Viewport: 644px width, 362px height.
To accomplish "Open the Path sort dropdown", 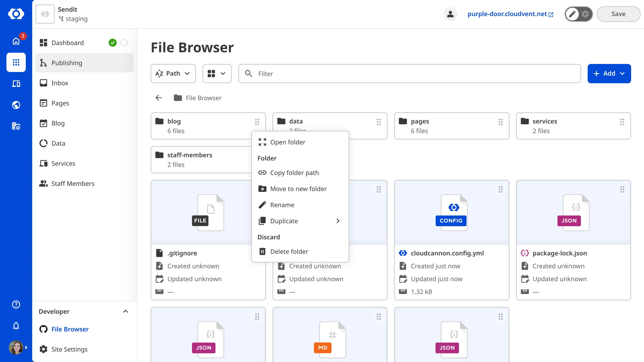I will [173, 73].
